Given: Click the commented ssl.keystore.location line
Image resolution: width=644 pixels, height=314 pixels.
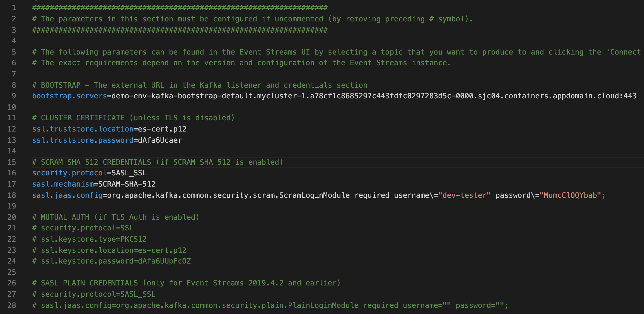Looking at the screenshot, I should (x=109, y=251).
